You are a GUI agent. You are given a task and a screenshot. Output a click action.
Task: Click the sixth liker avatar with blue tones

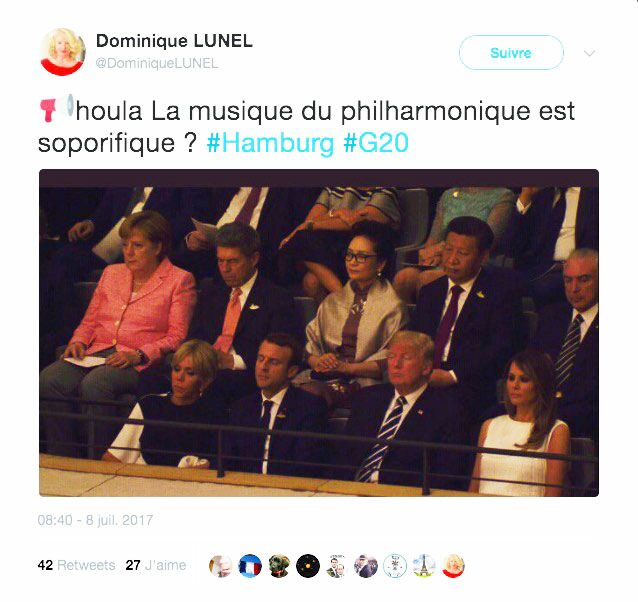(x=366, y=566)
